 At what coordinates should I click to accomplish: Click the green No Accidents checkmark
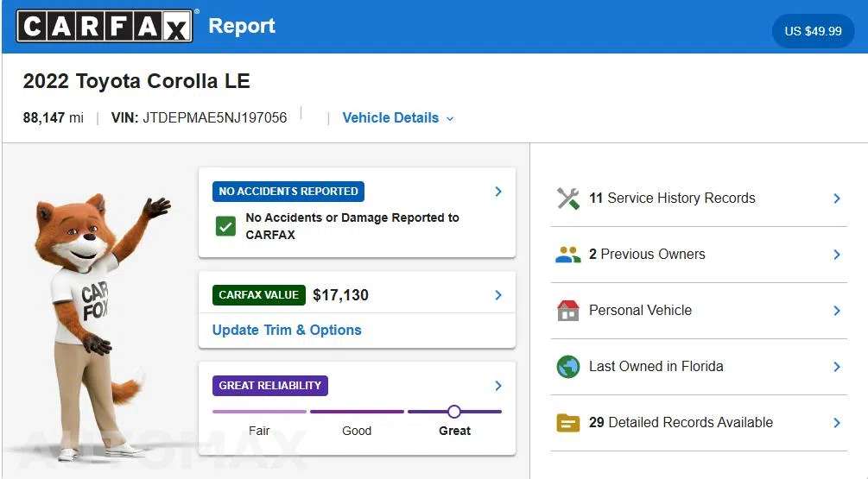pyautogui.click(x=225, y=226)
